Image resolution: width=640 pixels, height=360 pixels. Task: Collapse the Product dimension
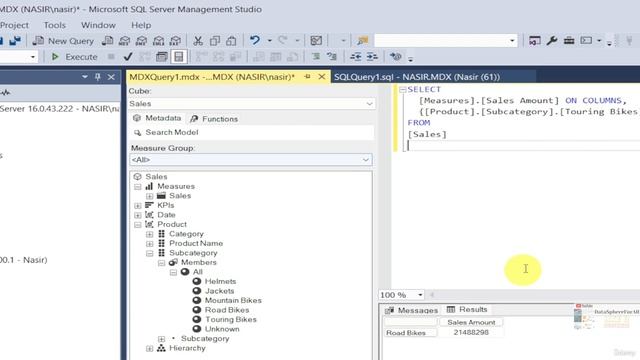click(138, 225)
